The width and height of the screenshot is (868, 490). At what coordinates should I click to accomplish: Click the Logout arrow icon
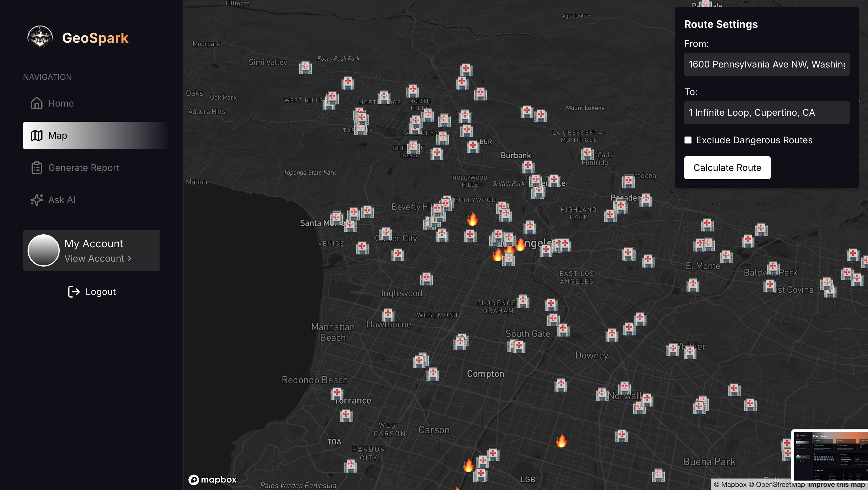[74, 292]
